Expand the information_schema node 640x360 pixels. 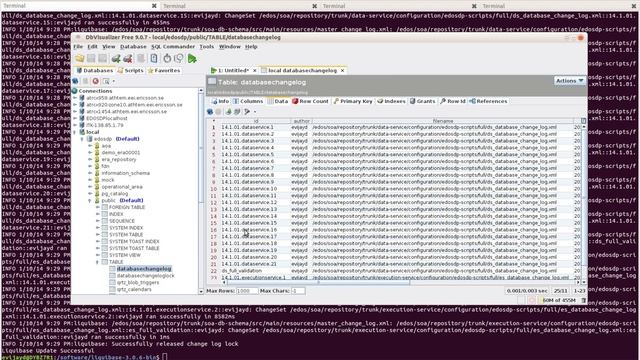tap(90, 173)
